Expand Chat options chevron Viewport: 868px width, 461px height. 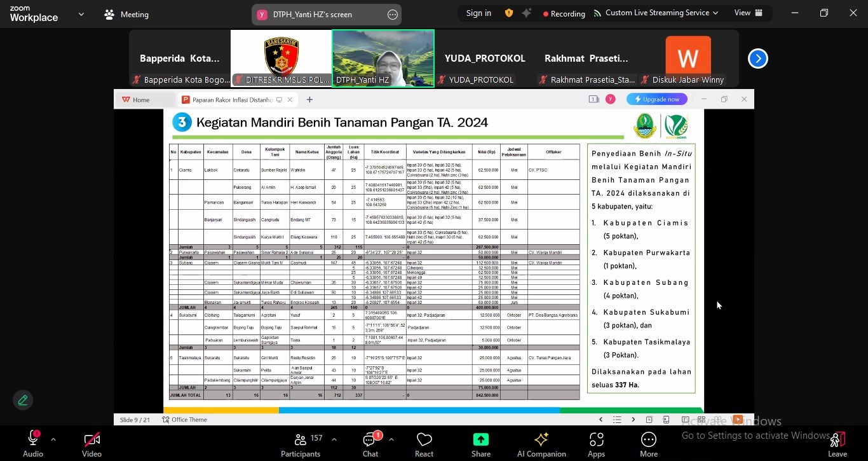391,439
